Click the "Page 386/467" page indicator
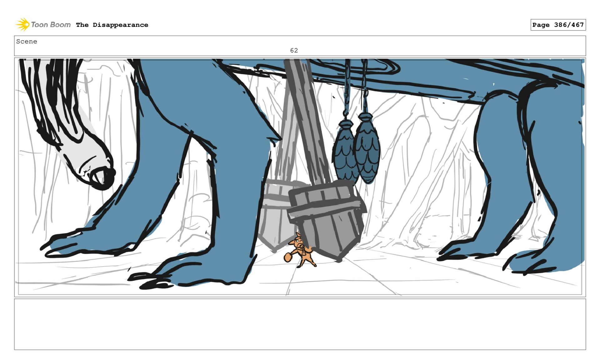This screenshot has width=600, height=364. click(x=558, y=25)
